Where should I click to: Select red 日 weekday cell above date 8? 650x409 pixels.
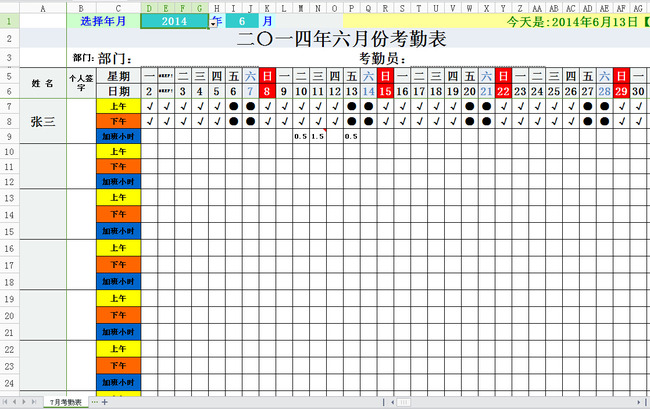267,76
